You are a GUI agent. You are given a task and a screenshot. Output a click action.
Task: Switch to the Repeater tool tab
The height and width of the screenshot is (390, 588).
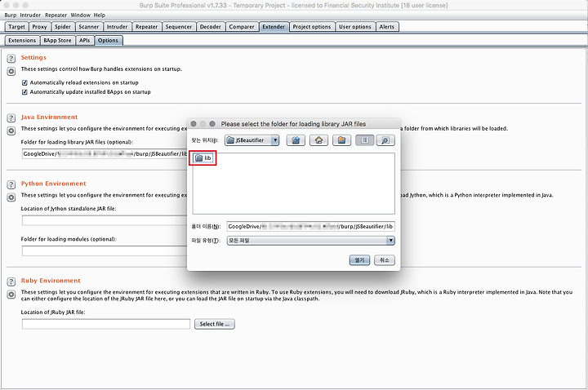pos(147,27)
